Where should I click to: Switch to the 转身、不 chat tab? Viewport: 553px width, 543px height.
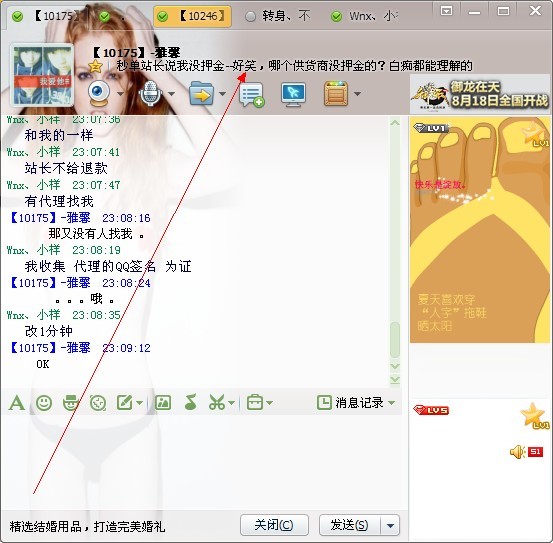click(x=279, y=16)
